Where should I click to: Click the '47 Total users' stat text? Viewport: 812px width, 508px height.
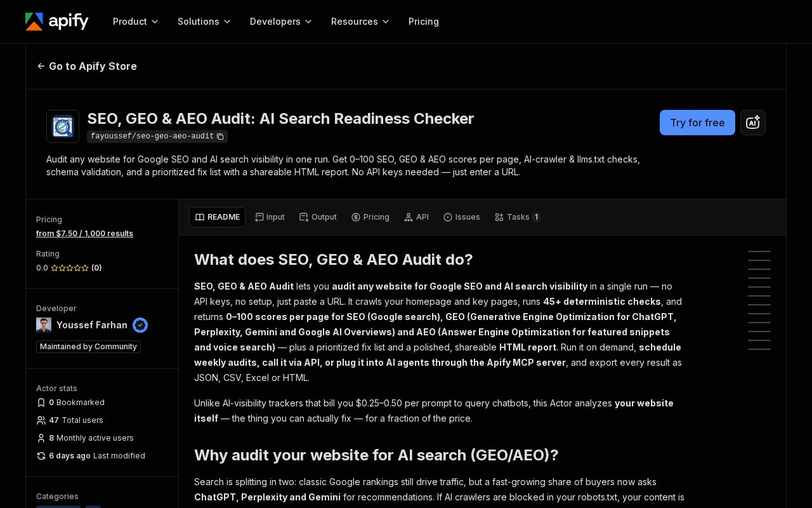76,420
